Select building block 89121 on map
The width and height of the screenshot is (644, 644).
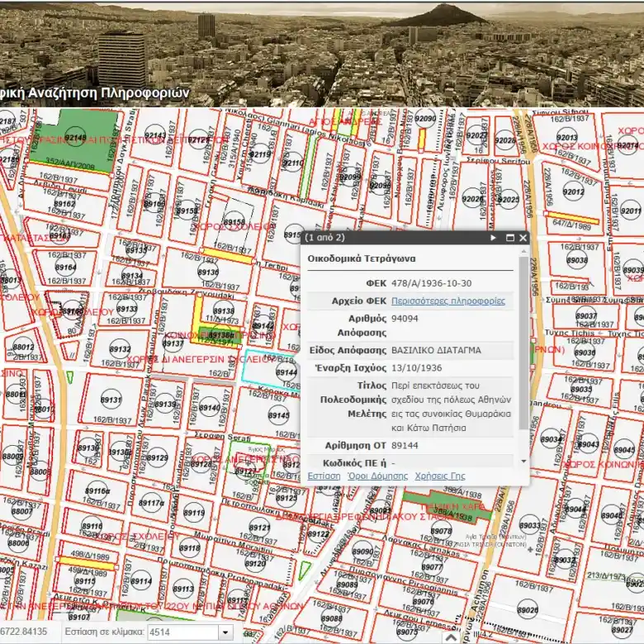259,528
